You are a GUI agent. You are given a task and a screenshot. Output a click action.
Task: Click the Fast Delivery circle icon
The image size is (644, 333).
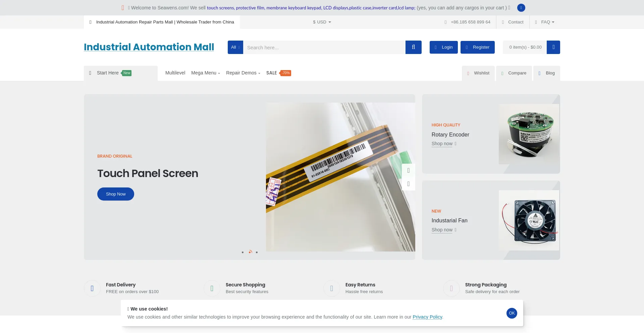pos(92,288)
